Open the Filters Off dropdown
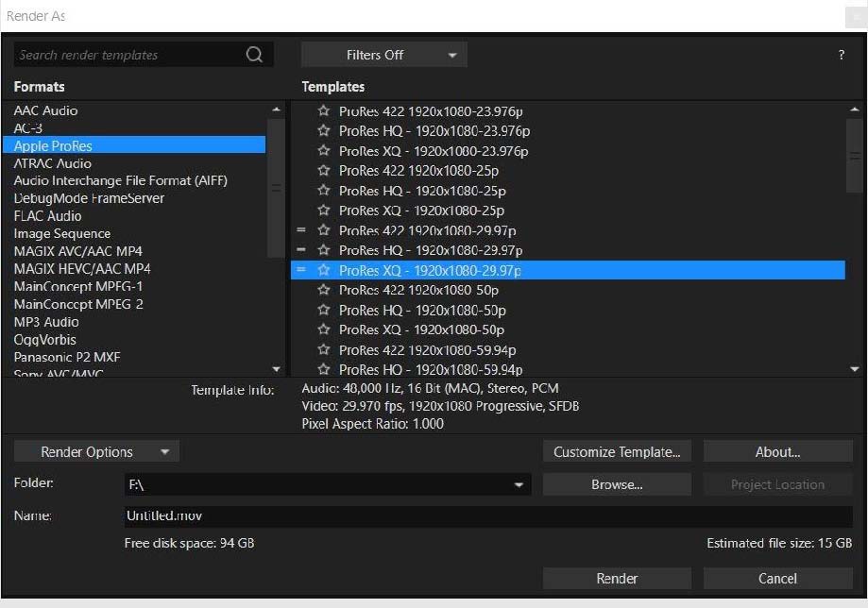868x608 pixels. (383, 55)
